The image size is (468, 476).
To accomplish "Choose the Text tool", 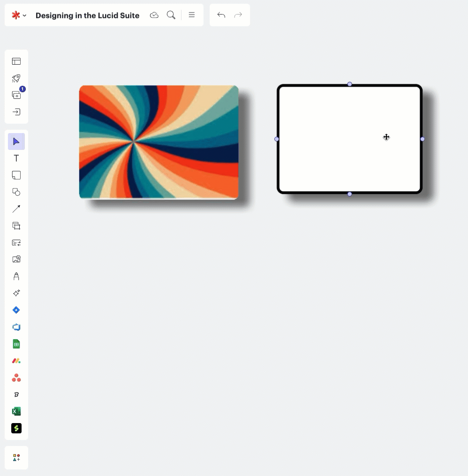I will 16,158.
